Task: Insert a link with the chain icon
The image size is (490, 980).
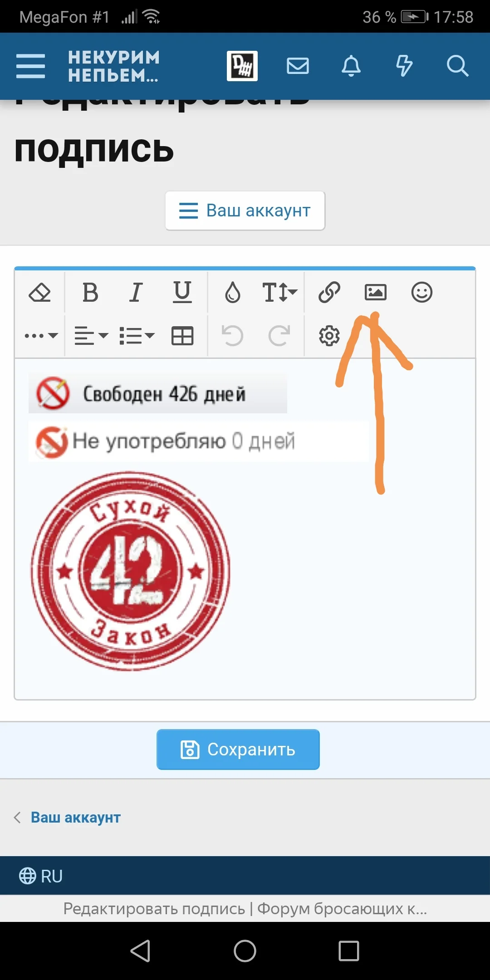Action: tap(329, 292)
